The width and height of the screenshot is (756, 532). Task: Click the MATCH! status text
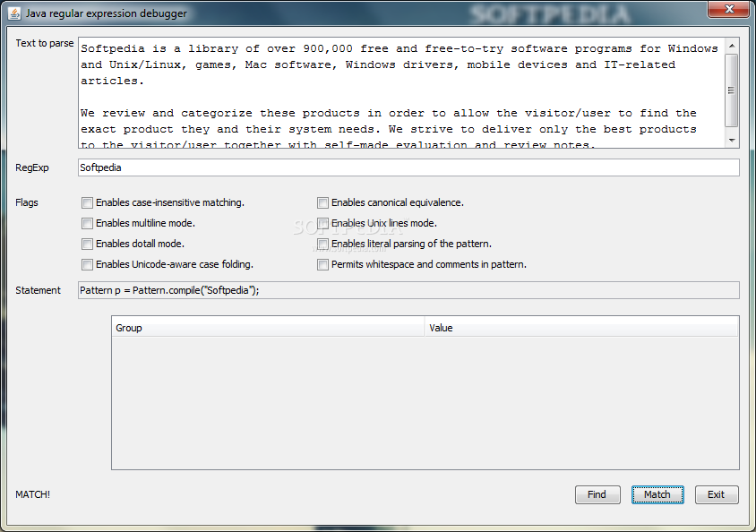tap(33, 495)
